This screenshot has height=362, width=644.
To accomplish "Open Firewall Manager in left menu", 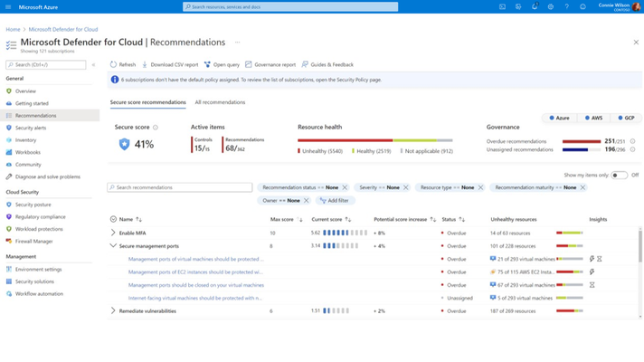I will 33,242.
